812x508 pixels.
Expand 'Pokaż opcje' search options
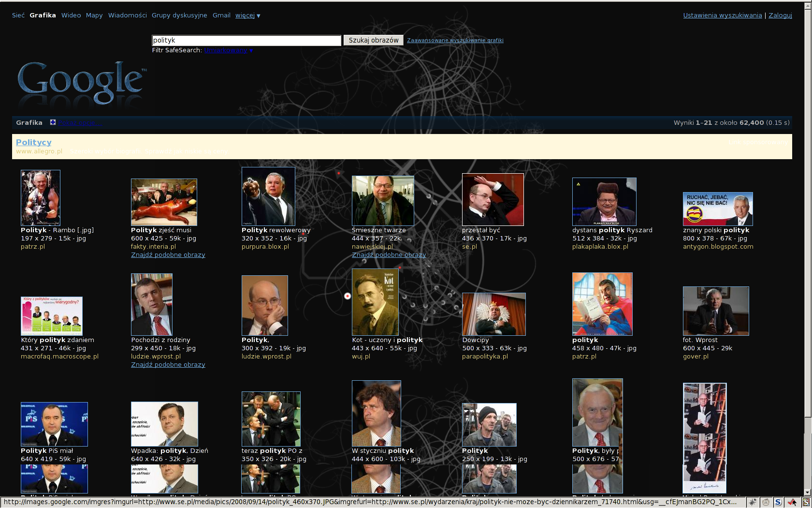(76, 123)
